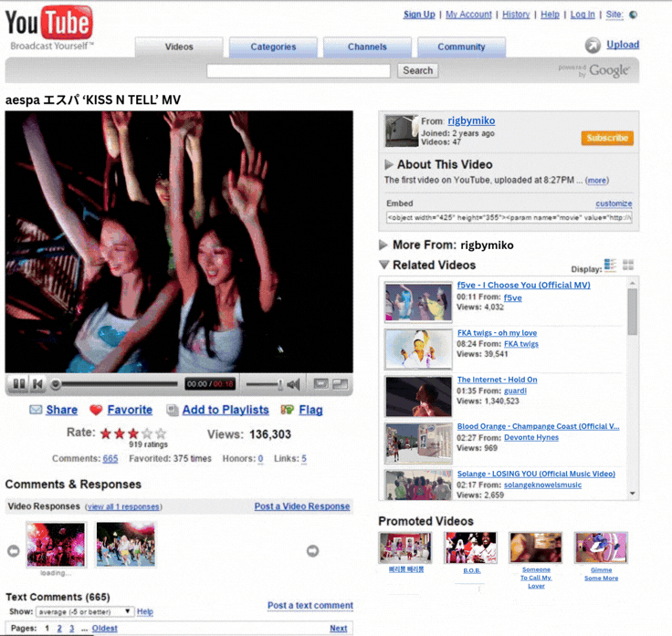This screenshot has width=672, height=636.
Task: Show previous video responses arrow
Action: tap(14, 551)
